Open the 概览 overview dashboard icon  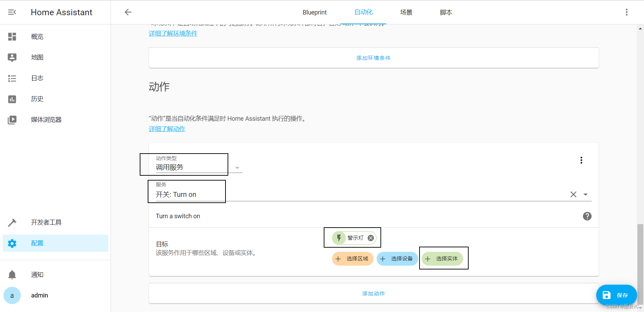(x=12, y=37)
